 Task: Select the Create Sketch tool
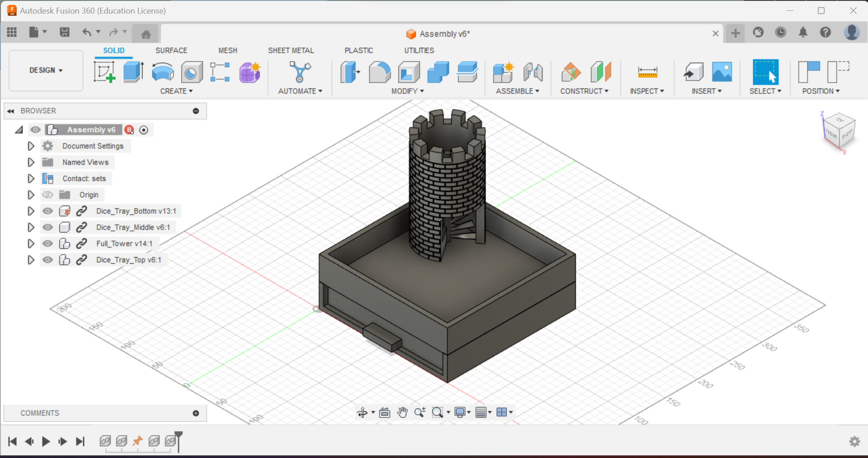105,71
